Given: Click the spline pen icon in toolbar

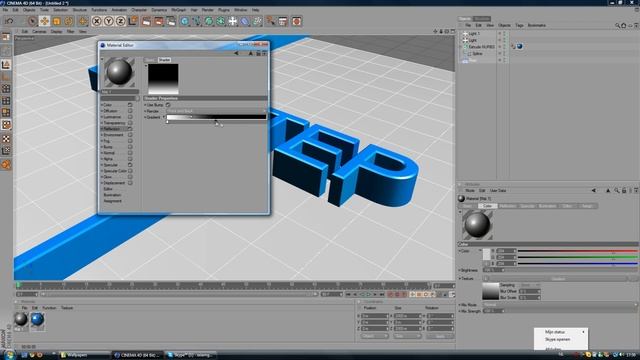Looking at the screenshot, I should point(197,21).
